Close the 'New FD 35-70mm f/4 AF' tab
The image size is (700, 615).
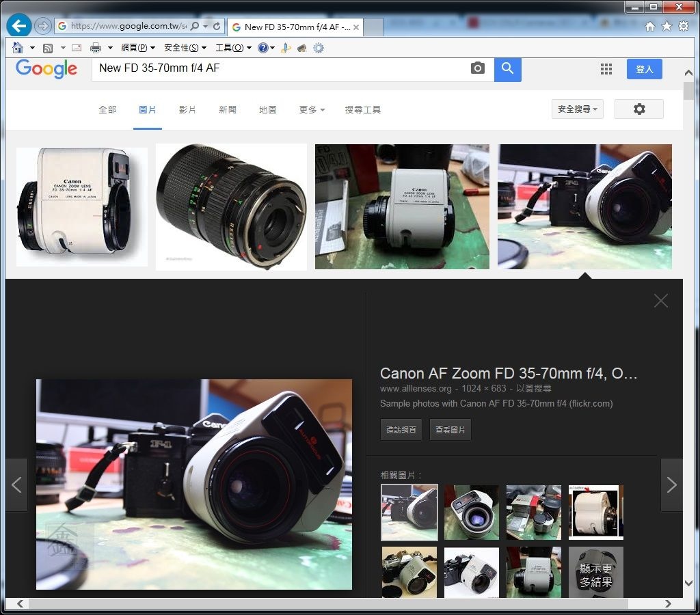355,27
